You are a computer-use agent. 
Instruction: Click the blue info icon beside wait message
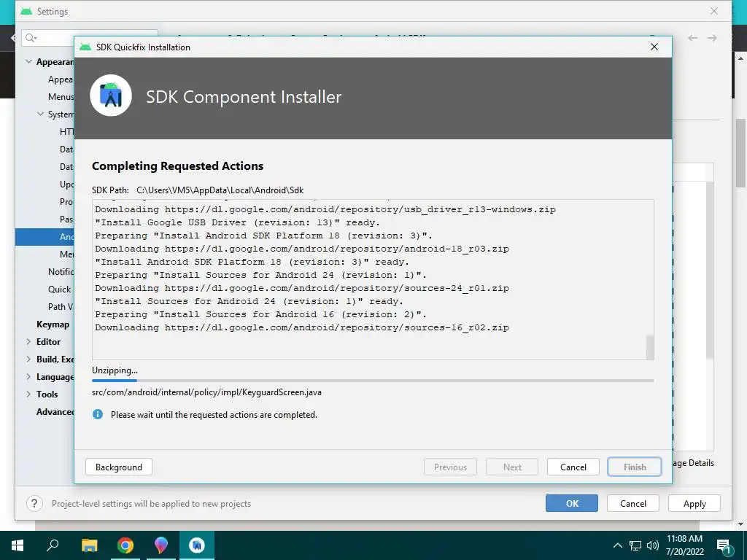[98, 414]
